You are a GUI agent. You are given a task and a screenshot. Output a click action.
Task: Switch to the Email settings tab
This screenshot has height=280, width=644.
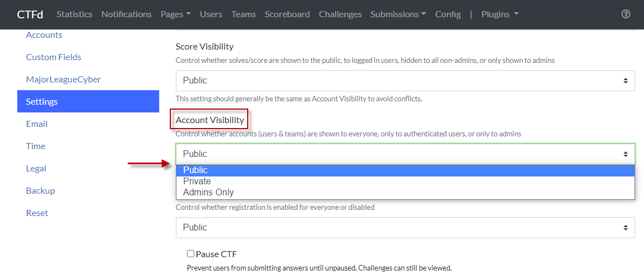(x=37, y=124)
